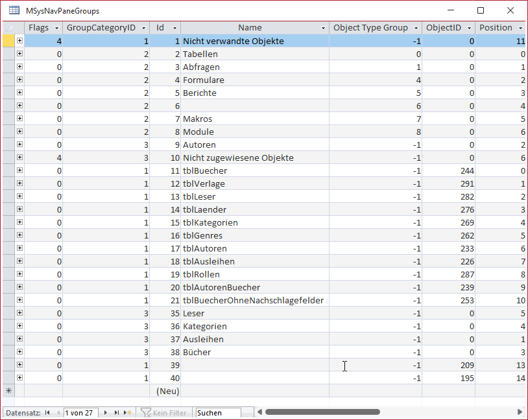Screen dimensions: 528x420
Task: Expand the subdatasheet for the Makros row
Action: [21, 119]
